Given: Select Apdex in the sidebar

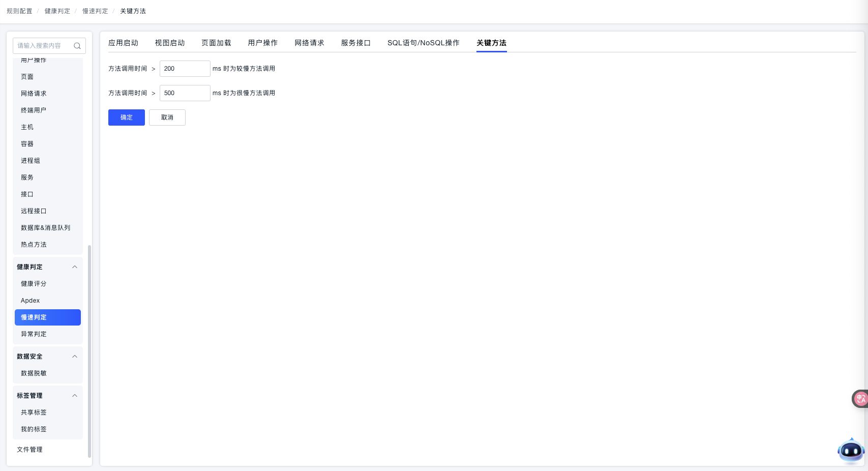Looking at the screenshot, I should tap(31, 301).
